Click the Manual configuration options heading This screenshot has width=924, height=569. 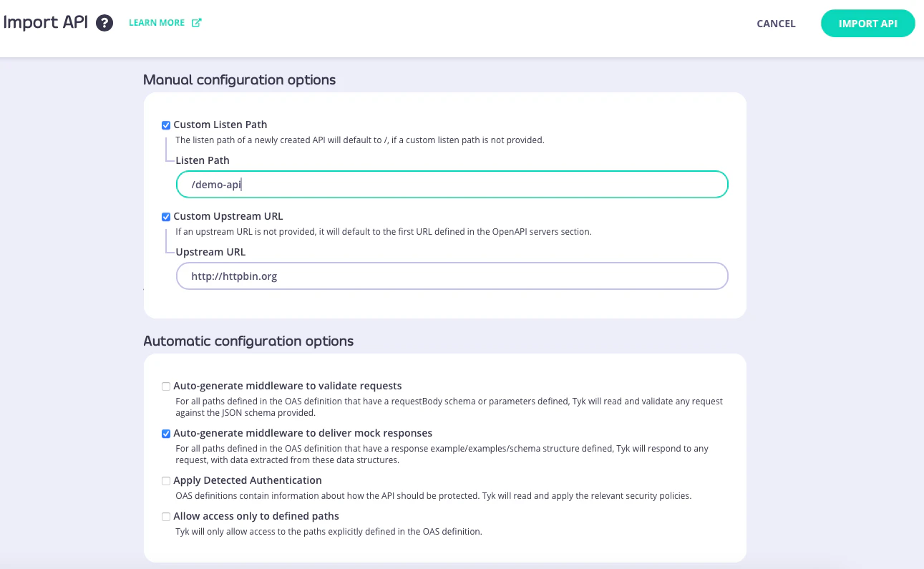coord(239,79)
